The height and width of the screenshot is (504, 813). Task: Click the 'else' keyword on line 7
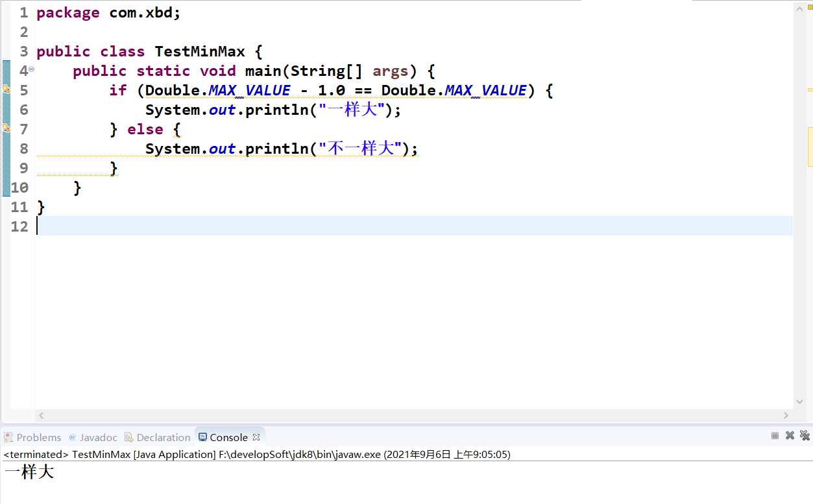145,129
